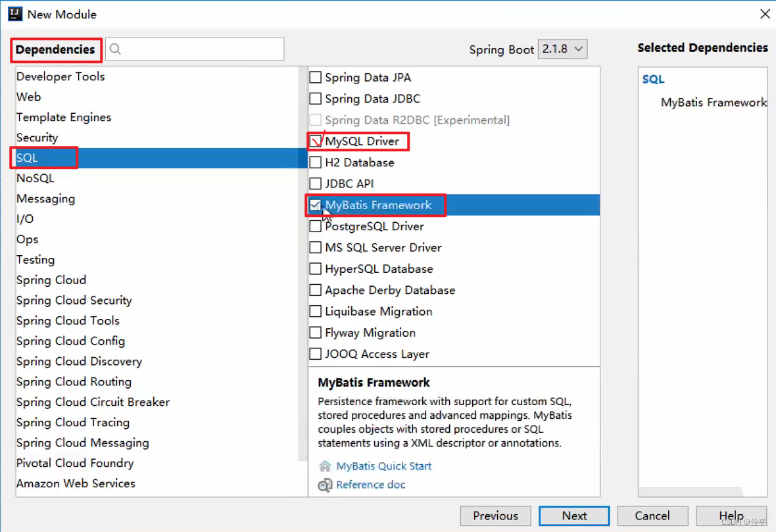Enable Spring Data JPA checkbox
Image resolution: width=776 pixels, height=532 pixels.
315,77
